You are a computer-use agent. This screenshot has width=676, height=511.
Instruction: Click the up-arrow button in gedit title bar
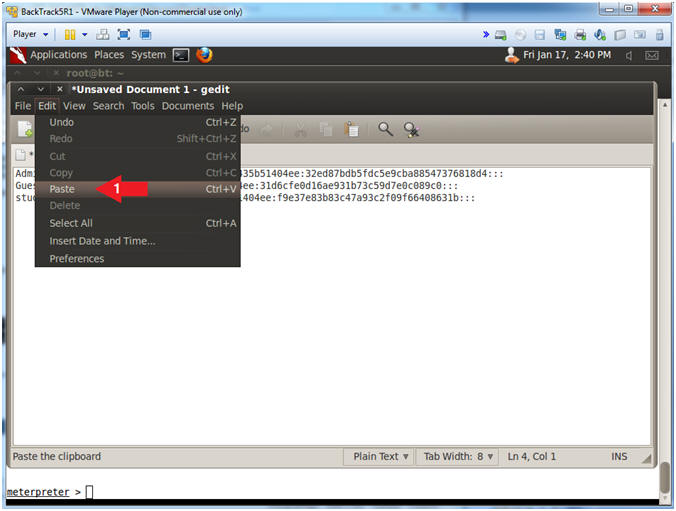pos(21,89)
